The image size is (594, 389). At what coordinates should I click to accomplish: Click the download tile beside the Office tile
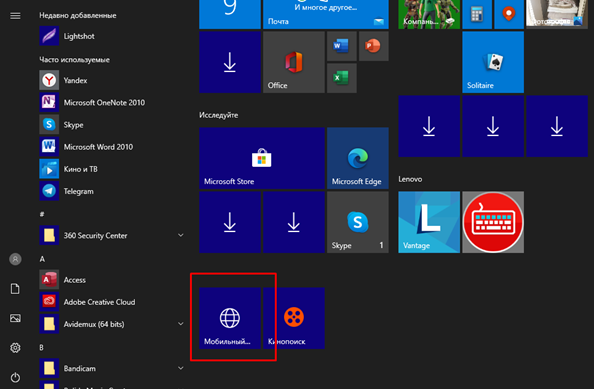pos(230,62)
